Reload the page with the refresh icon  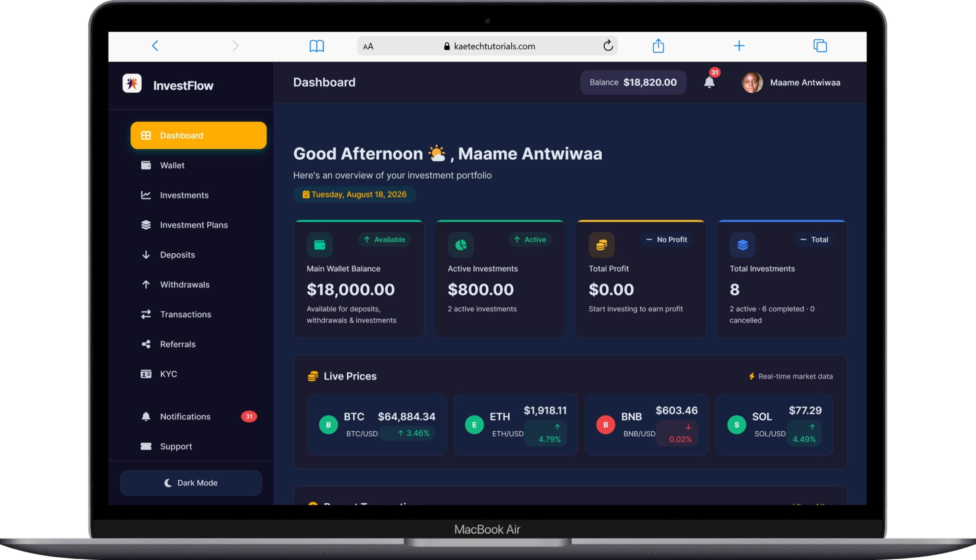(x=608, y=45)
